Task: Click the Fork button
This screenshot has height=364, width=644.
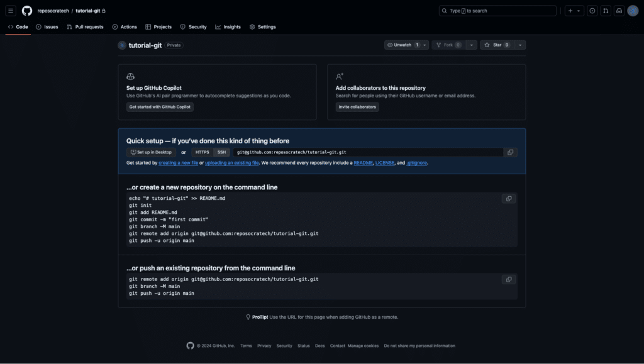Action: [448, 45]
